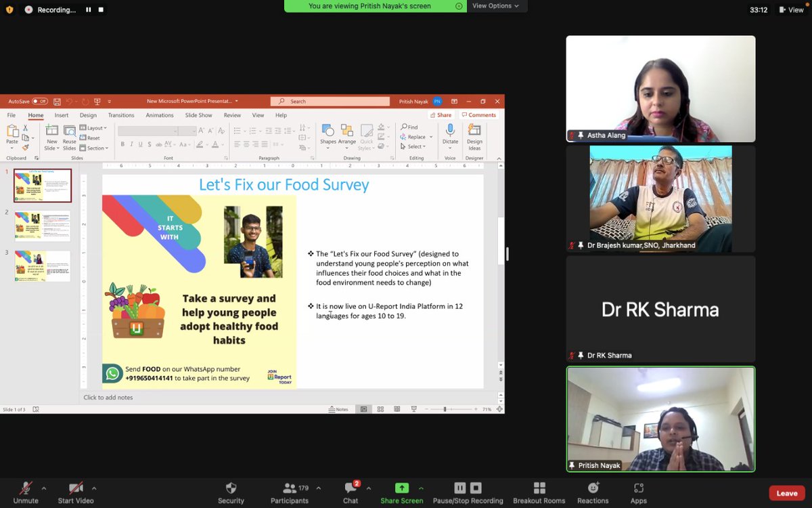Unmute the microphone in Zoom

(26, 492)
